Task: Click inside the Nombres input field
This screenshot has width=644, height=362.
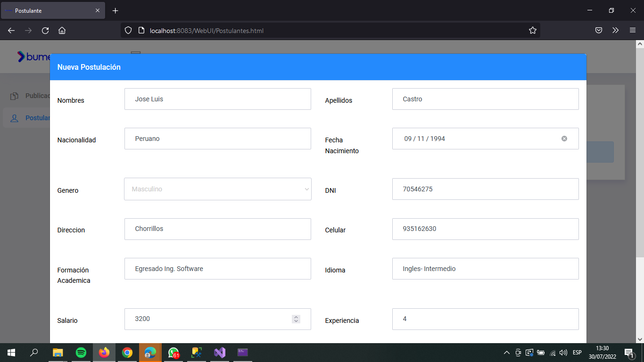Action: coord(217,99)
